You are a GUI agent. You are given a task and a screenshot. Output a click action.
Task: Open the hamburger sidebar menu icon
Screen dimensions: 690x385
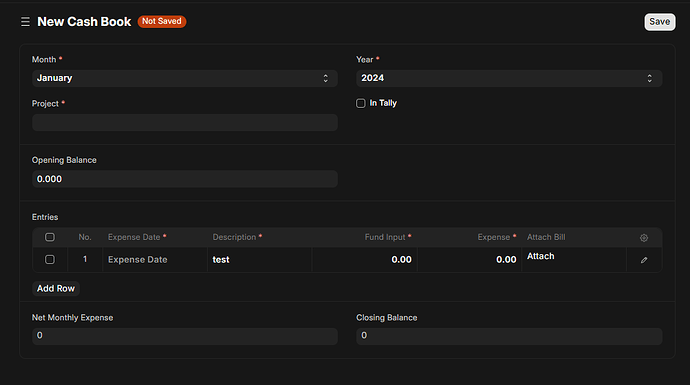(25, 22)
